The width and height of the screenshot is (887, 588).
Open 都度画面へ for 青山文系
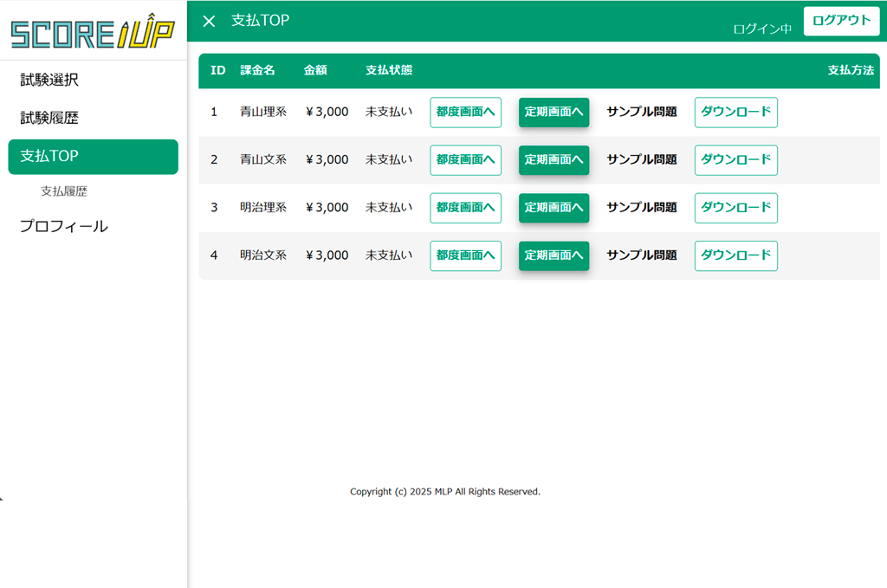(465, 159)
